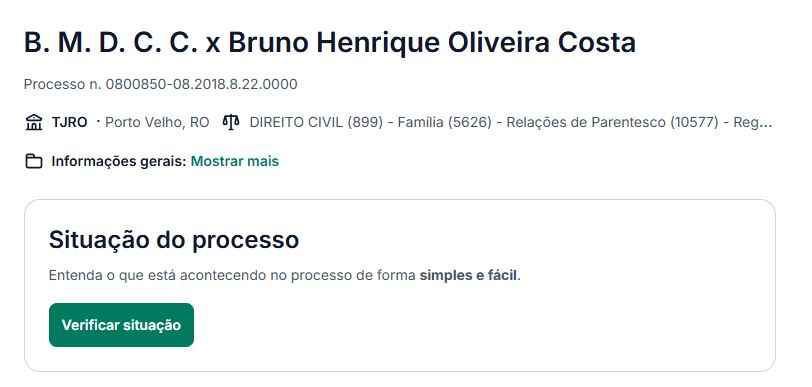Select the TJRO court label

click(x=69, y=123)
